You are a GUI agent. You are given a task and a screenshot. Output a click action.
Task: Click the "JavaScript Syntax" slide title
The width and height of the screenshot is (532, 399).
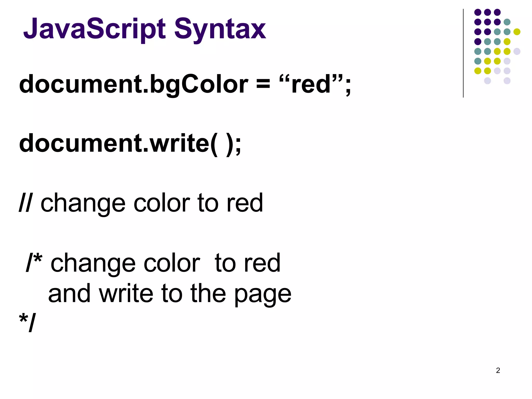(x=144, y=29)
